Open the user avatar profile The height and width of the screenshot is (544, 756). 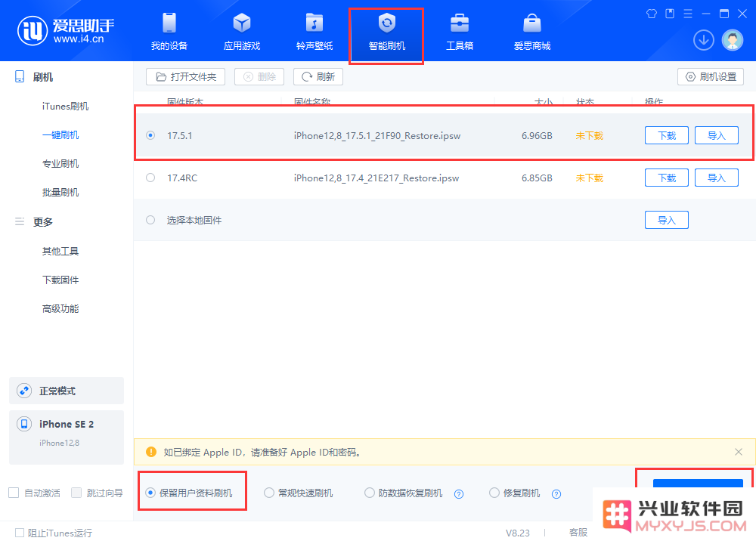(733, 40)
